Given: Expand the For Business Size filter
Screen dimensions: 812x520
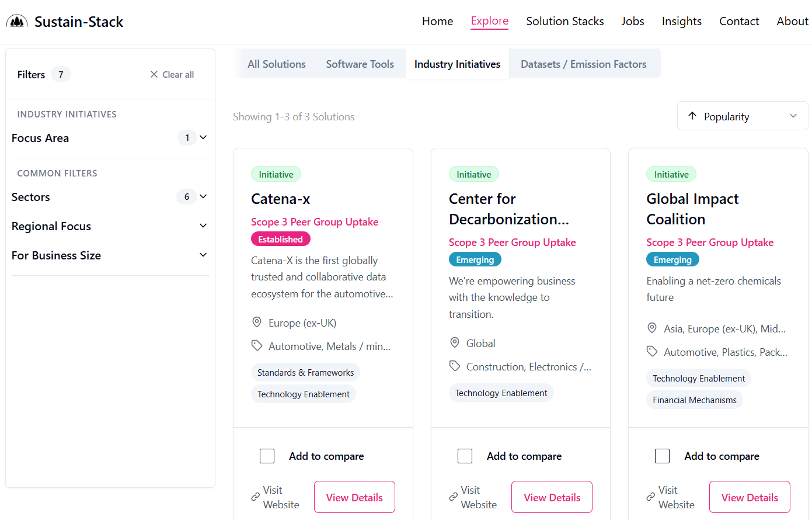Looking at the screenshot, I should [x=110, y=255].
